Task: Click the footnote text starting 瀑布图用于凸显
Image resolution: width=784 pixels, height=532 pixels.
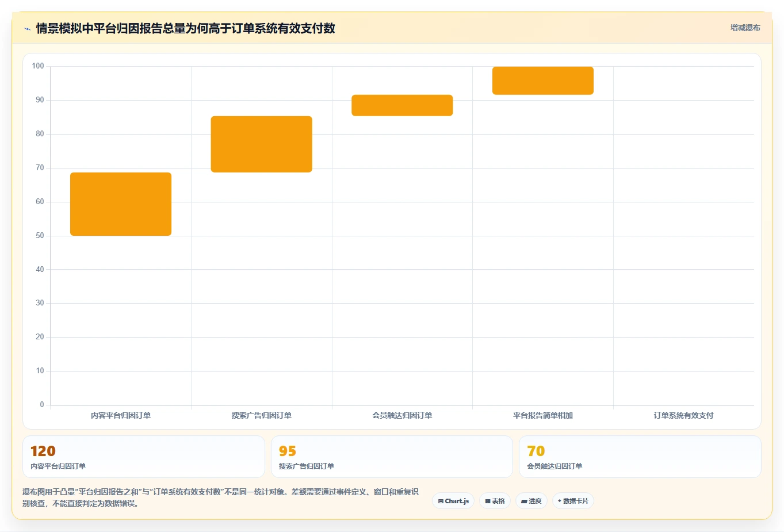Action: (220, 497)
